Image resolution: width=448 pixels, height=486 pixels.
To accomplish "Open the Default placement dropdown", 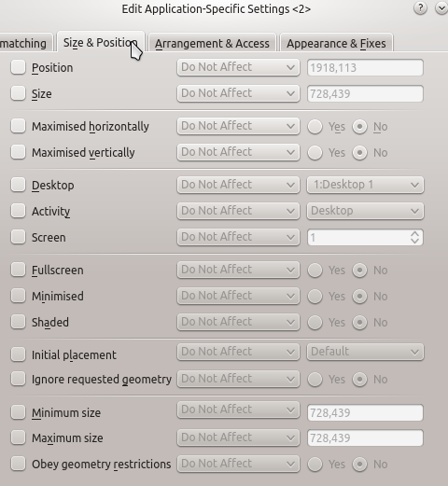I will [365, 352].
